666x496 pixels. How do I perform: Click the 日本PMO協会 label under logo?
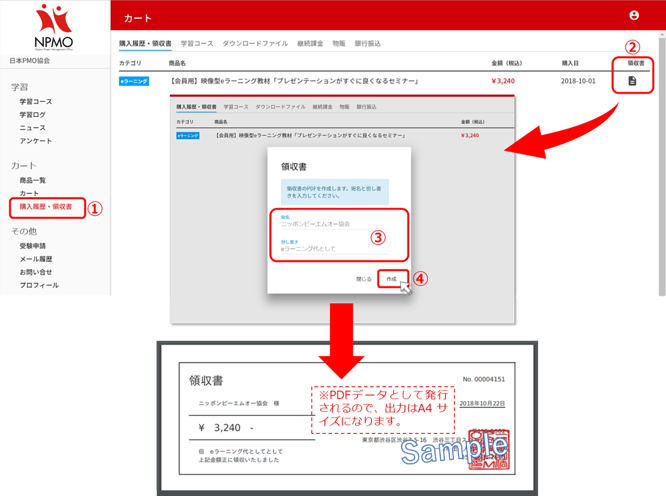click(30, 61)
